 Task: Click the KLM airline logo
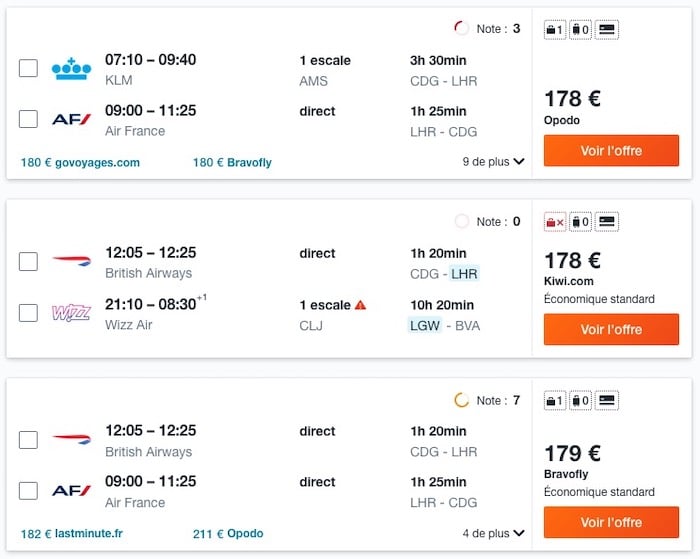tap(71, 68)
